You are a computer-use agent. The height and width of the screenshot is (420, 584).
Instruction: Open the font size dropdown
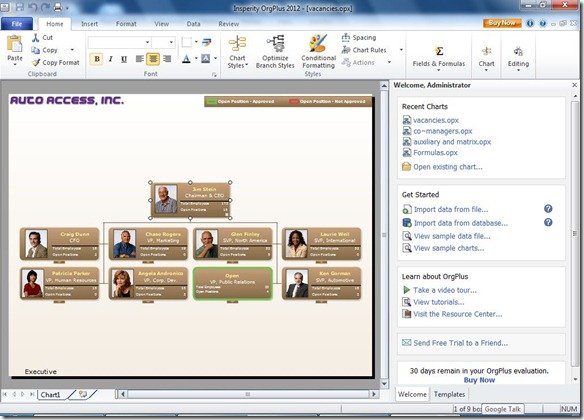(171, 42)
